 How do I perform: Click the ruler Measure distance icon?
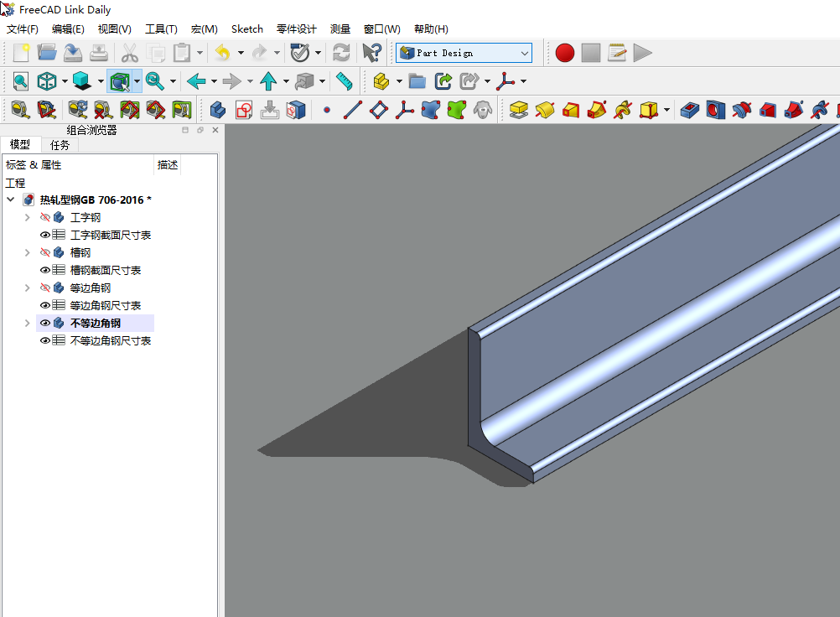pyautogui.click(x=344, y=81)
